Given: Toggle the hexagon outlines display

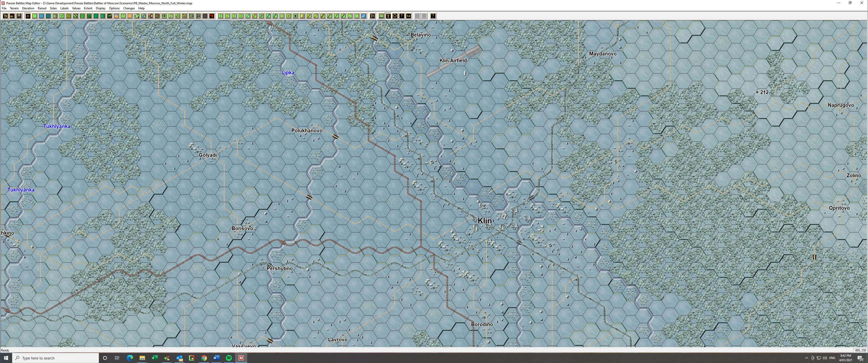Looking at the screenshot, I should [395, 16].
